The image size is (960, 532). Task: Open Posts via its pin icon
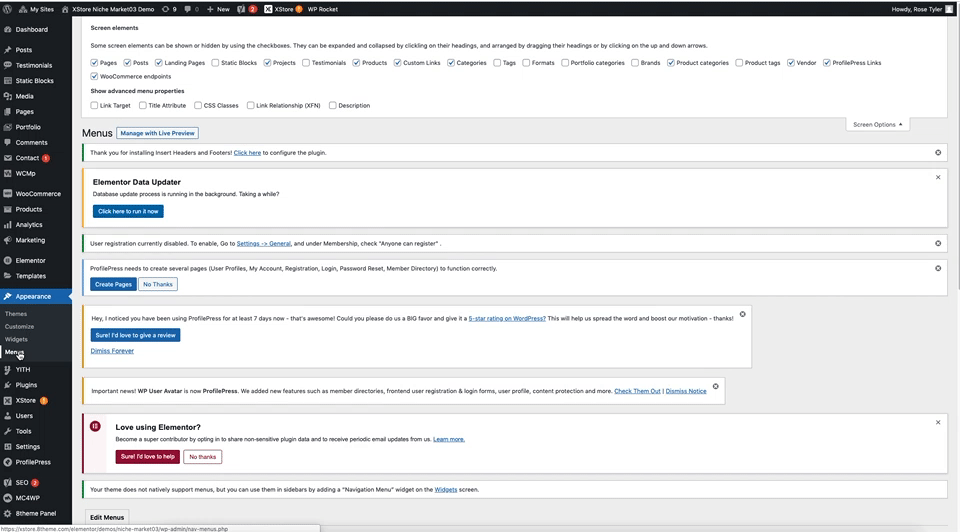tap(7, 50)
